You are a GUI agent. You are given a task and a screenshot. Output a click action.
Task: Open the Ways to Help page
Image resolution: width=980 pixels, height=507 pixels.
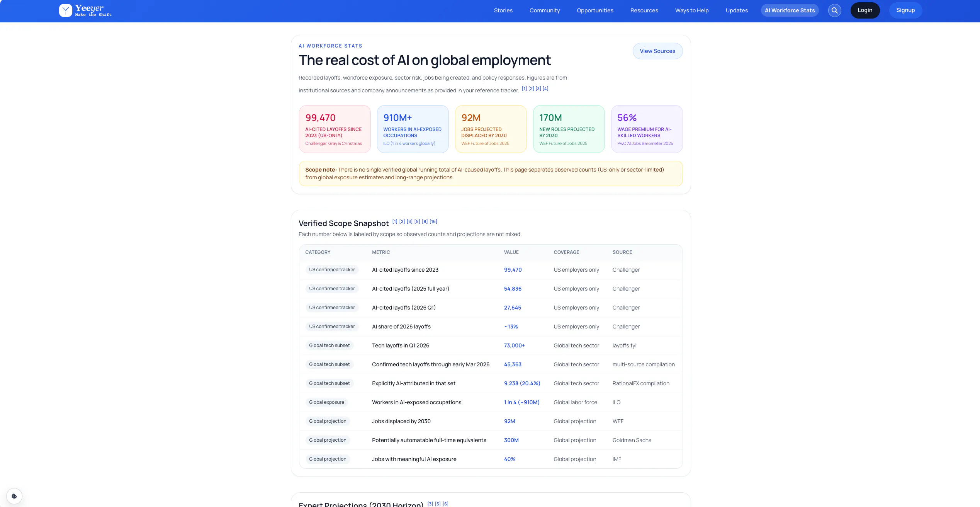(692, 10)
